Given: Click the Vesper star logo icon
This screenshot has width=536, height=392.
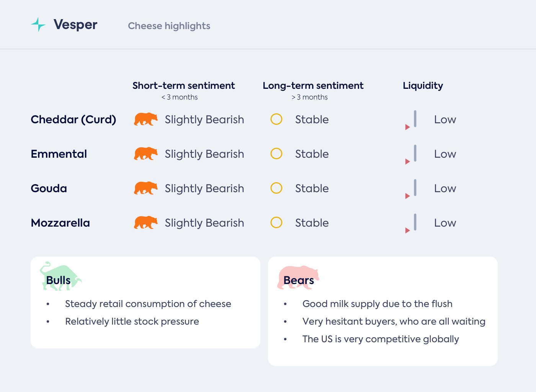Looking at the screenshot, I should 38,24.
